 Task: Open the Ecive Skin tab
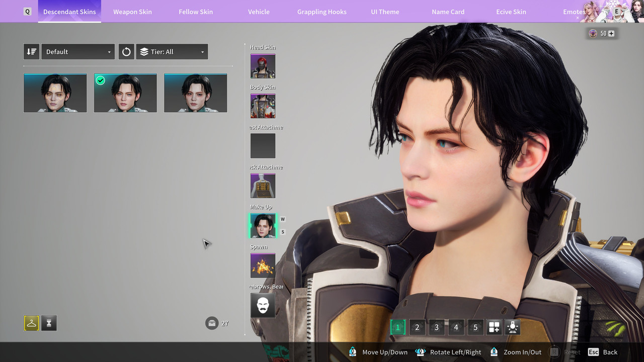511,12
